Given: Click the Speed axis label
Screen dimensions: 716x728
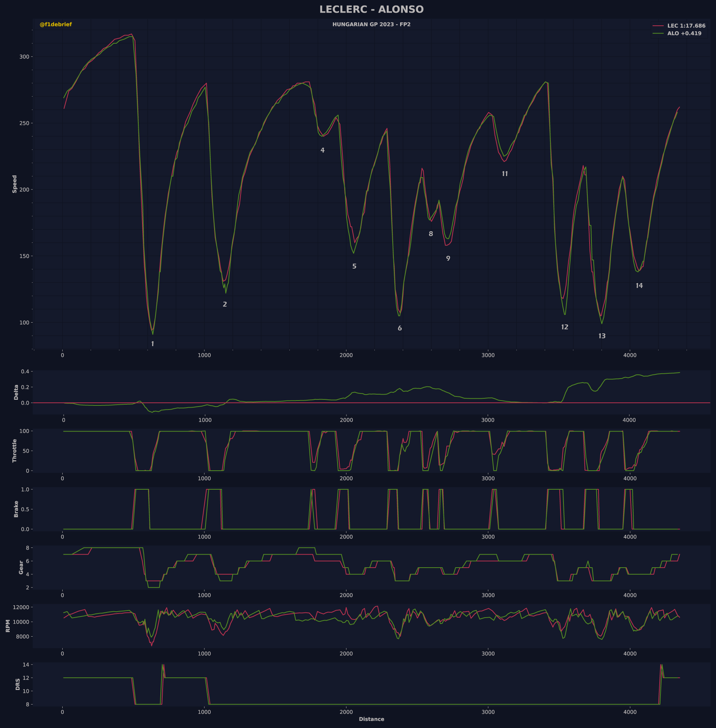Looking at the screenshot, I should (x=15, y=184).
